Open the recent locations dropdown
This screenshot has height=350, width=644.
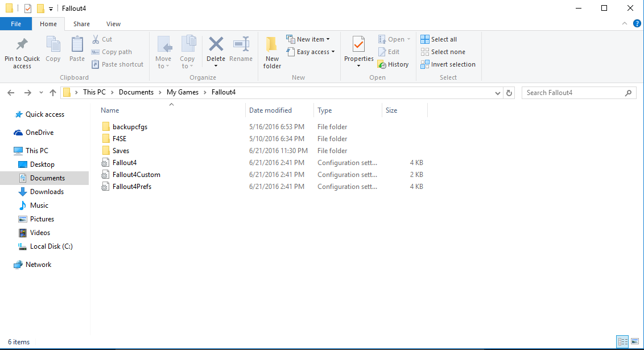click(41, 93)
